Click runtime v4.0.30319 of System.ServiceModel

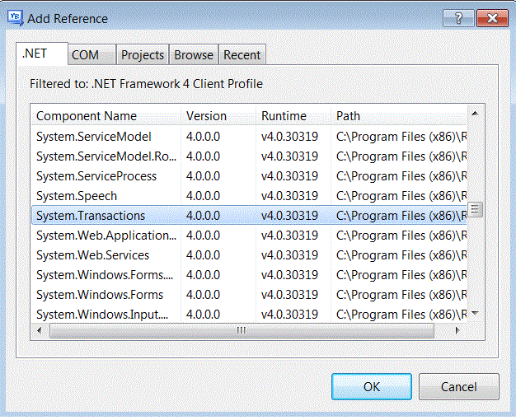(289, 137)
